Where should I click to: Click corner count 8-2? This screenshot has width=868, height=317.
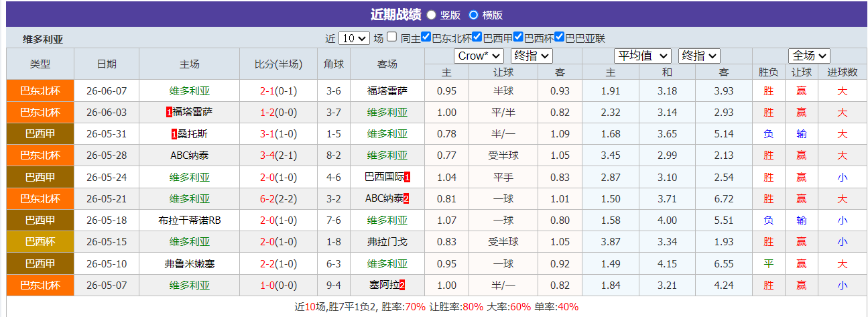[x=333, y=155]
